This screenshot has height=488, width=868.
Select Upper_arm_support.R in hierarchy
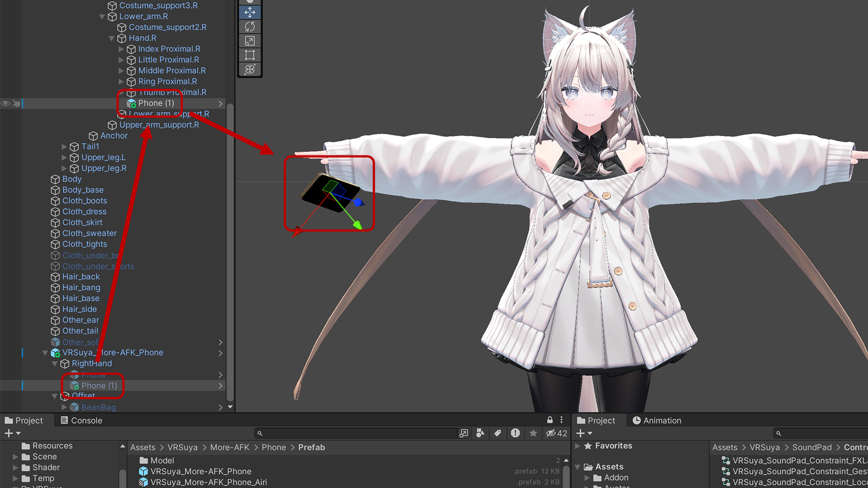pos(159,125)
